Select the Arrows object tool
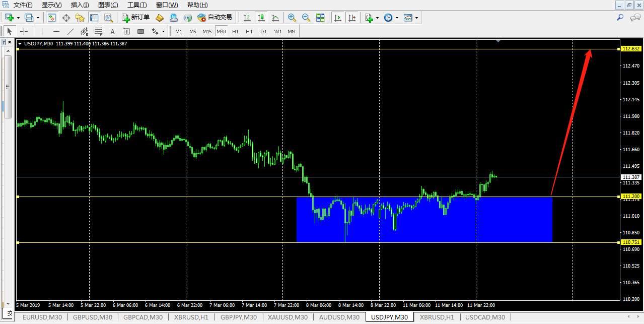This screenshot has width=644, height=324. pos(155,31)
